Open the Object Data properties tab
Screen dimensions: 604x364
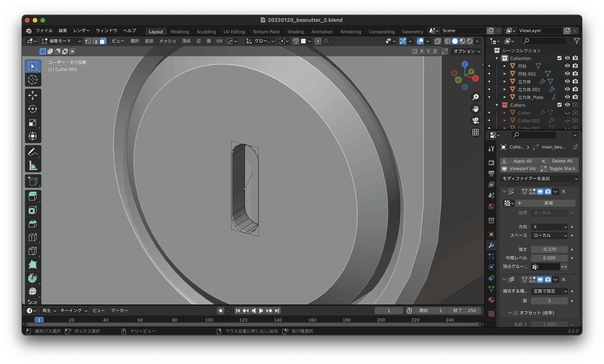pyautogui.click(x=491, y=289)
